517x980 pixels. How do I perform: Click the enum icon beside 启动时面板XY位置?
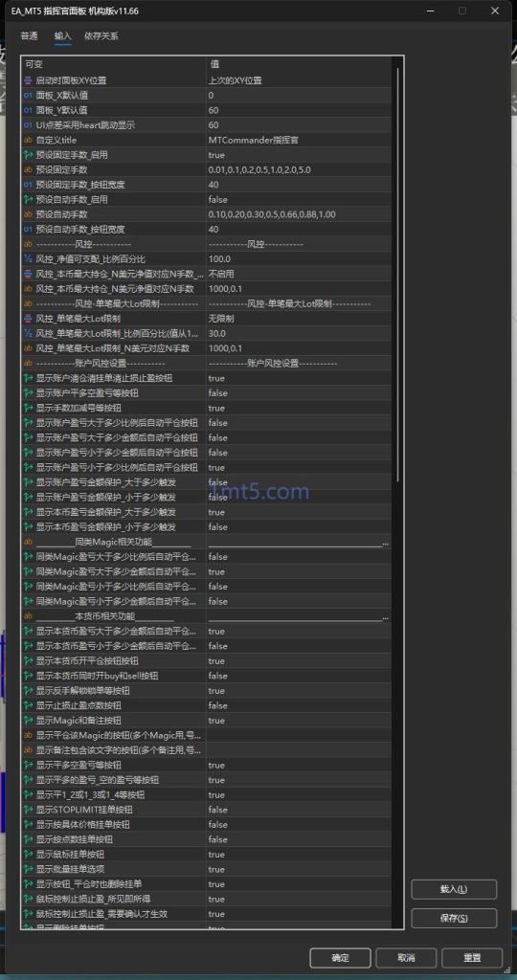point(28,80)
